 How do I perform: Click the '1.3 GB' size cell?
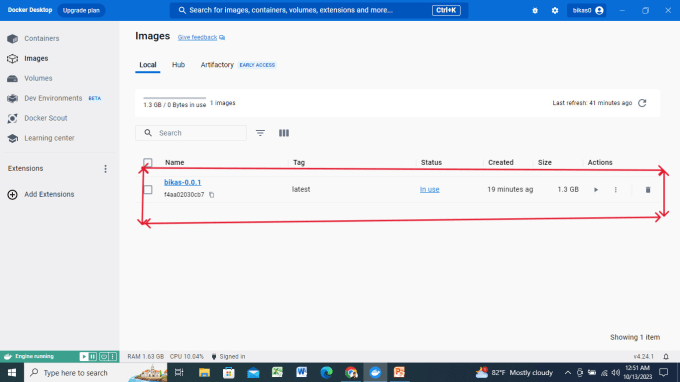pyautogui.click(x=568, y=189)
